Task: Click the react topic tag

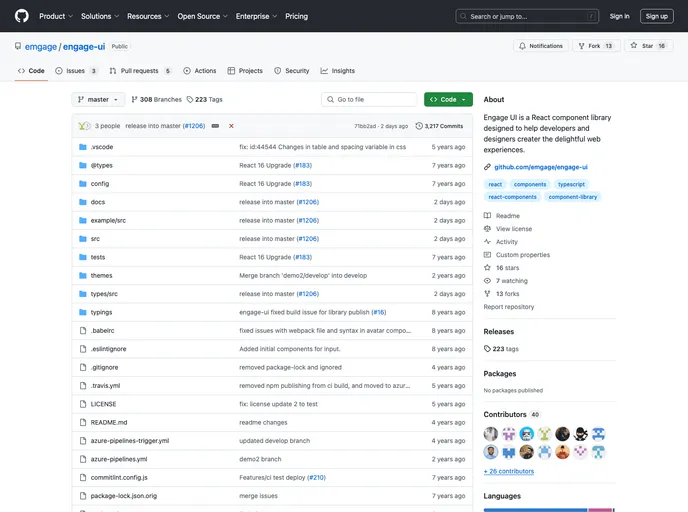Action: click(x=495, y=185)
